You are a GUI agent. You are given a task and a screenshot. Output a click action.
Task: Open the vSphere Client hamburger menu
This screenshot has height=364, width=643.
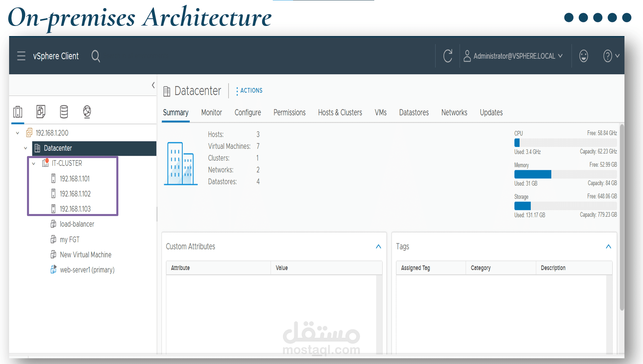[21, 56]
